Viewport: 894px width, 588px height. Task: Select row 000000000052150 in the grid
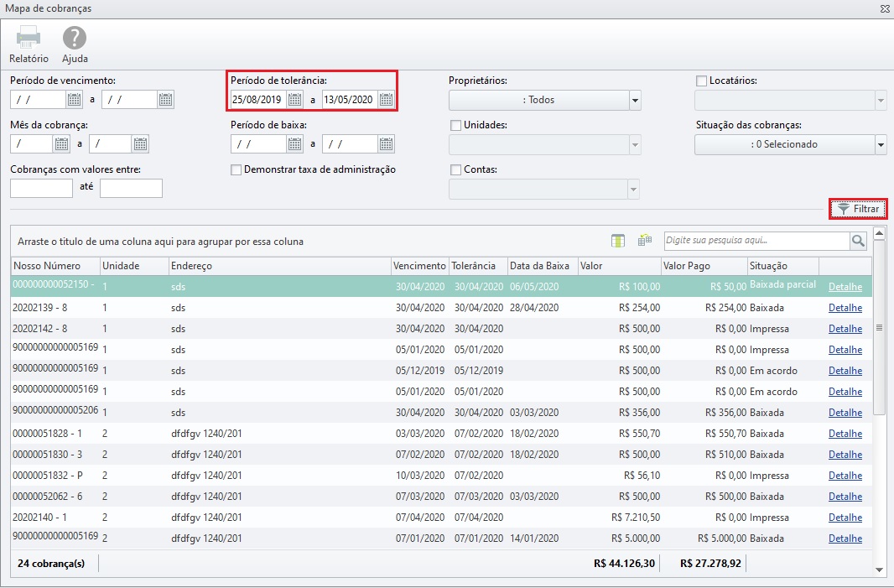click(x=441, y=286)
